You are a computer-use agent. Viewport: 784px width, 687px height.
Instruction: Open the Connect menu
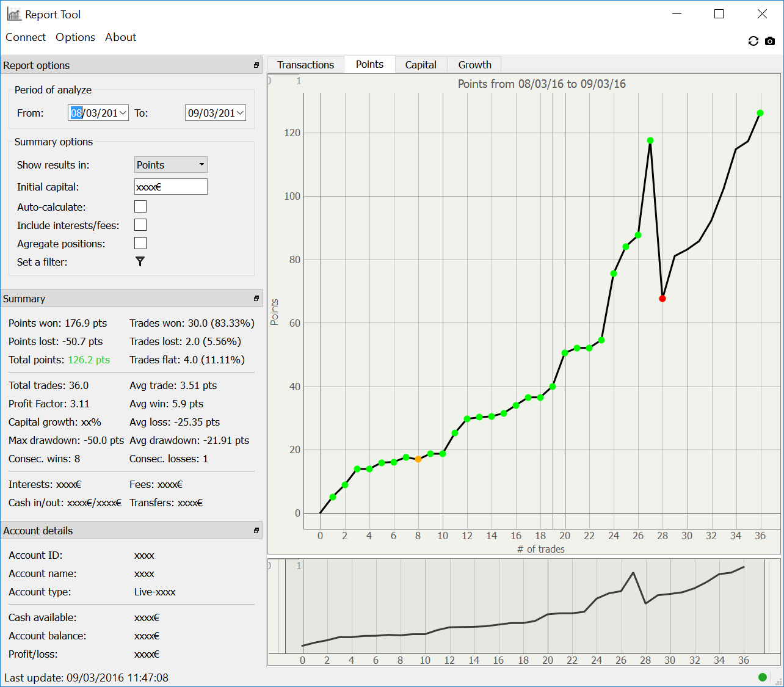pyautogui.click(x=26, y=37)
